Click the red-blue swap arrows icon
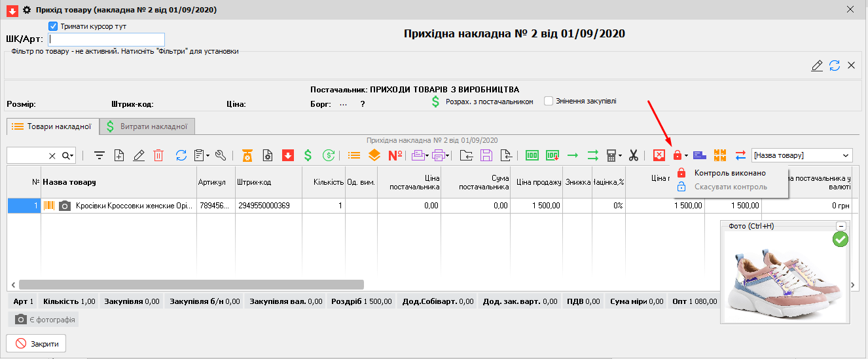 coord(740,155)
